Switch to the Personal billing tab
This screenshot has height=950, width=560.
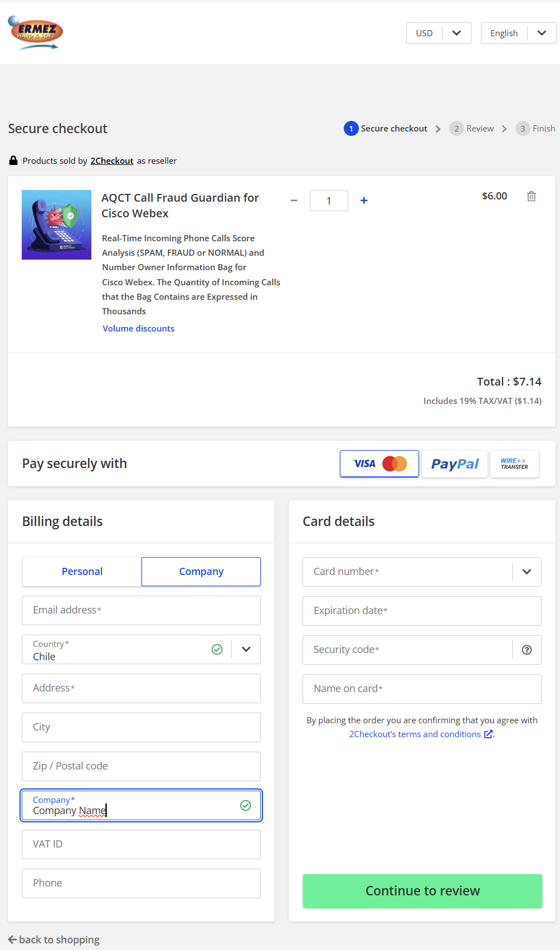pos(81,571)
